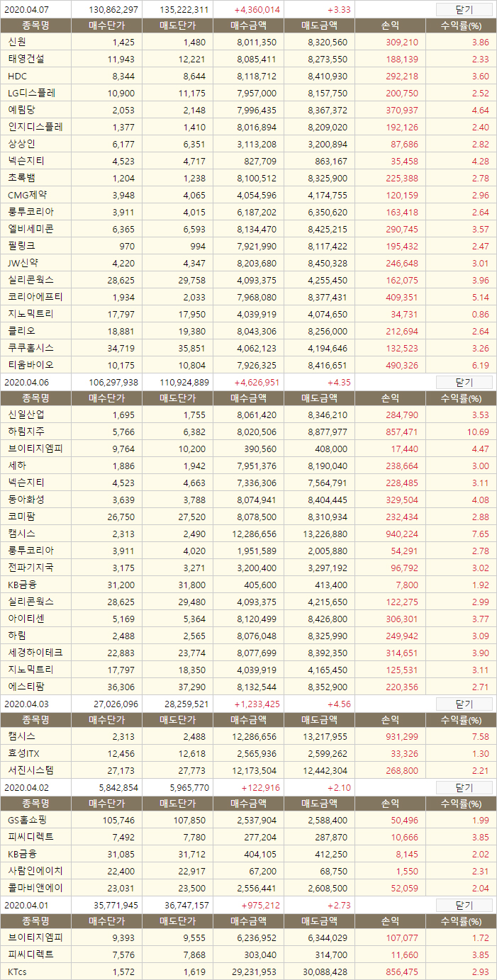
Task: Select 세경하이테크 stock name
Action: click(35, 653)
